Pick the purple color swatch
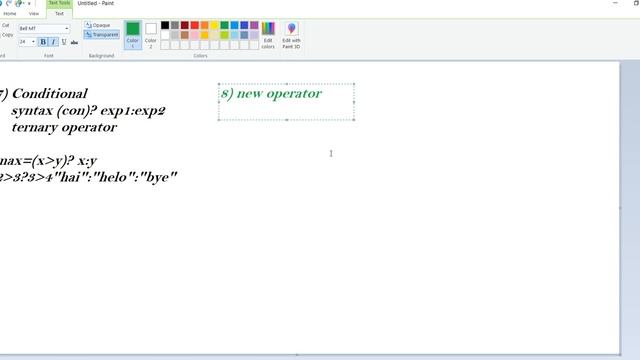The width and height of the screenshot is (640, 360). [254, 25]
